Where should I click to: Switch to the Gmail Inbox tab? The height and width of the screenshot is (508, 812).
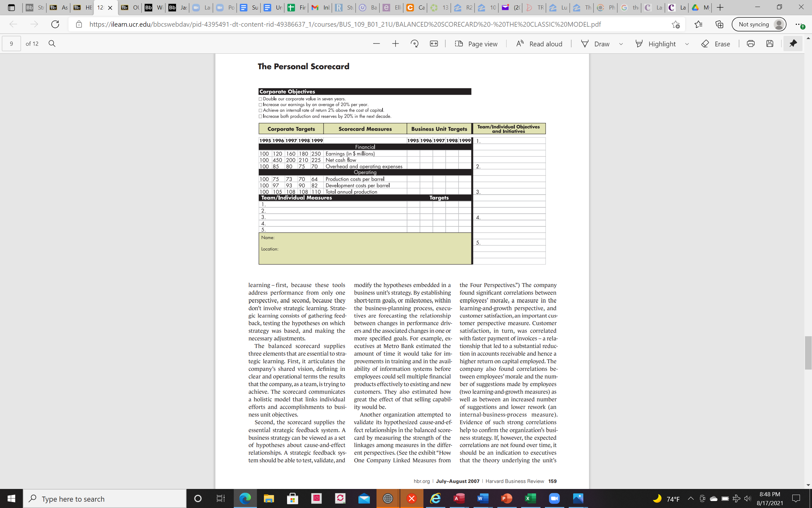tap(320, 7)
